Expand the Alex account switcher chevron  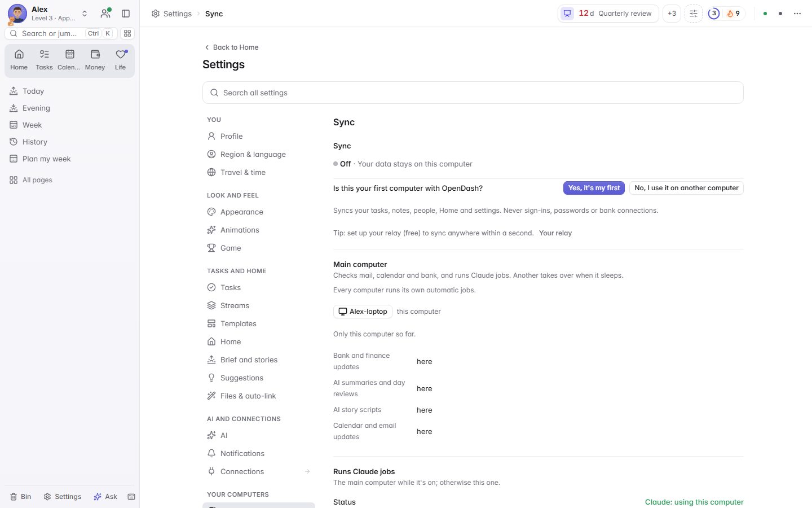pos(85,14)
